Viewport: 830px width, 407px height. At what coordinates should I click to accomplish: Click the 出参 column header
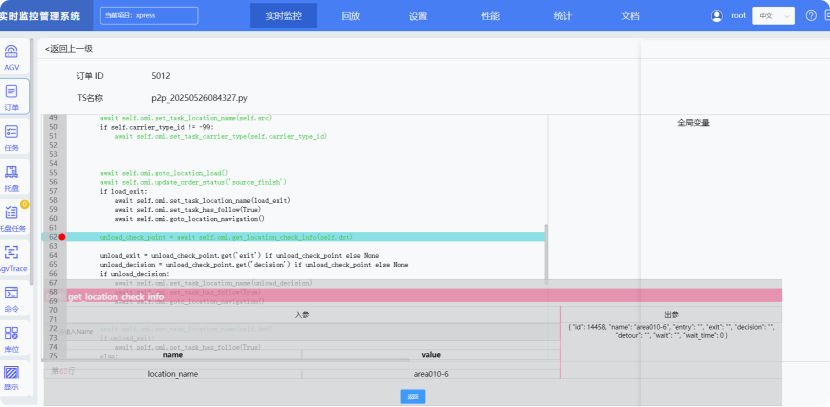pyautogui.click(x=671, y=314)
